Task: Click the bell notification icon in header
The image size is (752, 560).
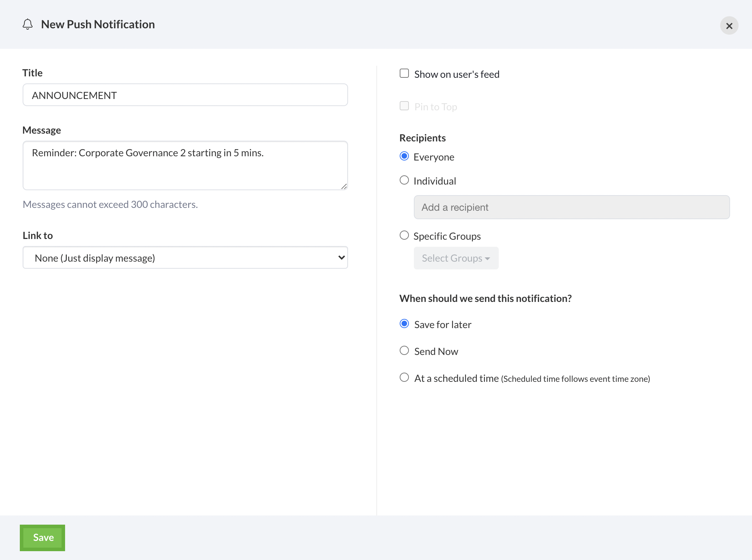Action: pos(28,24)
